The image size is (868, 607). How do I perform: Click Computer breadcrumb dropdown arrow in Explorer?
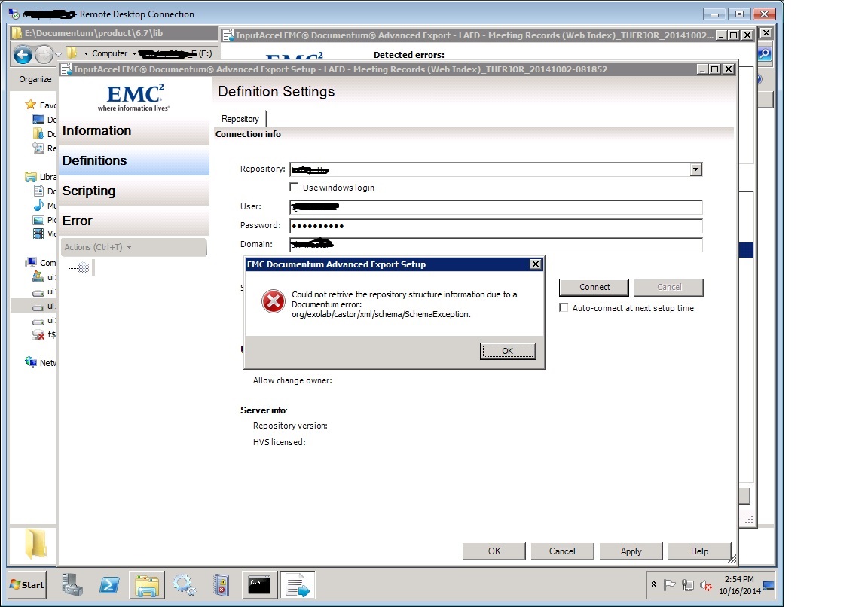[134, 53]
